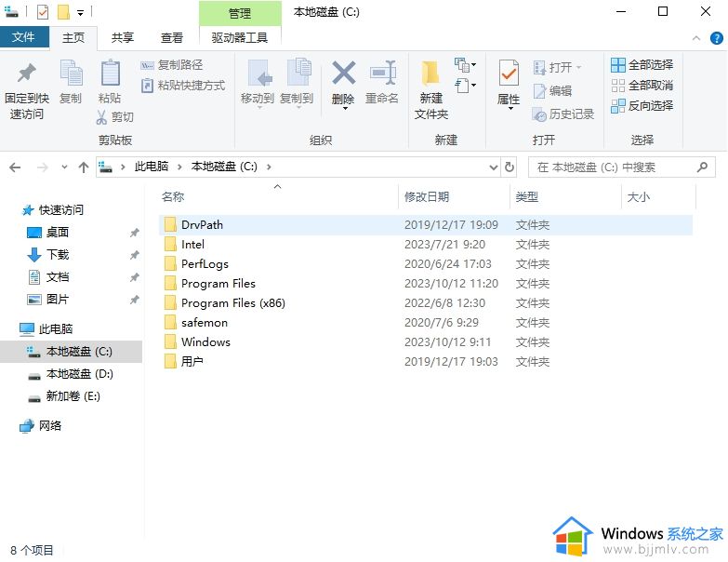This screenshot has width=728, height=562.
Task: Open 本地磁盘 (D:) in sidebar
Action: 71,374
